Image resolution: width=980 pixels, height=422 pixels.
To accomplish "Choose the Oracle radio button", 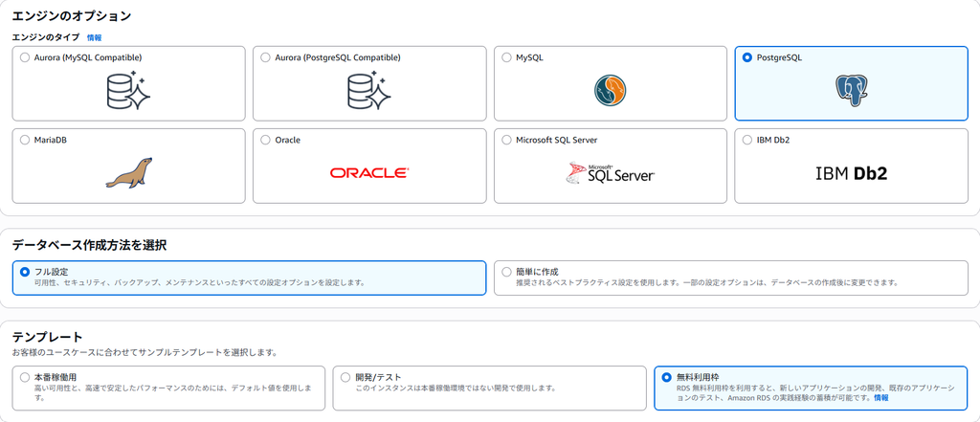I will (x=266, y=140).
